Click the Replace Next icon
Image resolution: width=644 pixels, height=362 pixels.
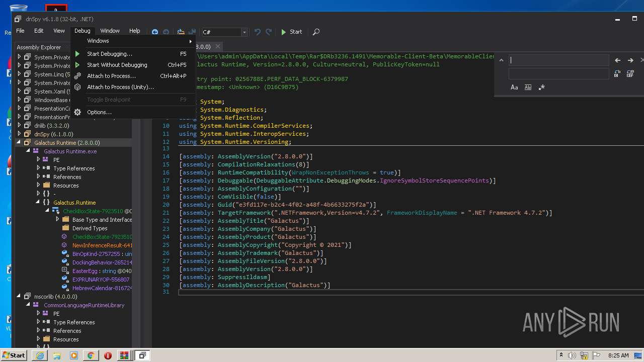pos(617,73)
